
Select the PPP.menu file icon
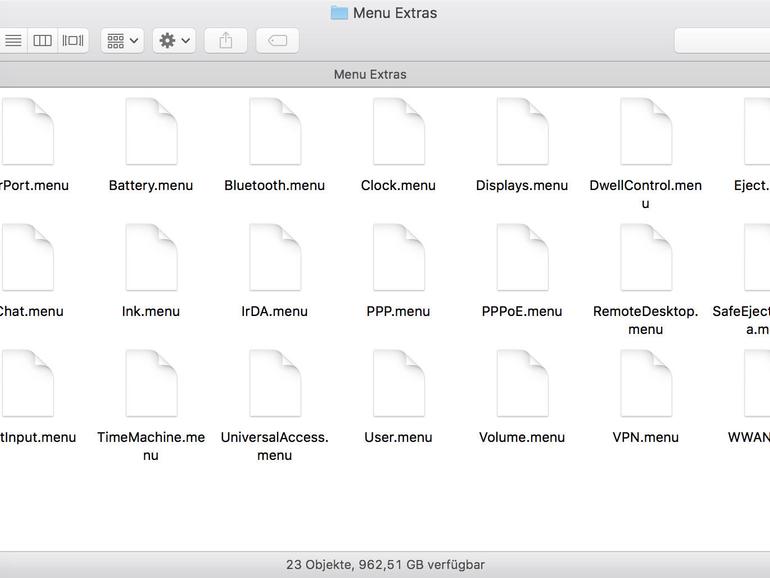pos(399,257)
